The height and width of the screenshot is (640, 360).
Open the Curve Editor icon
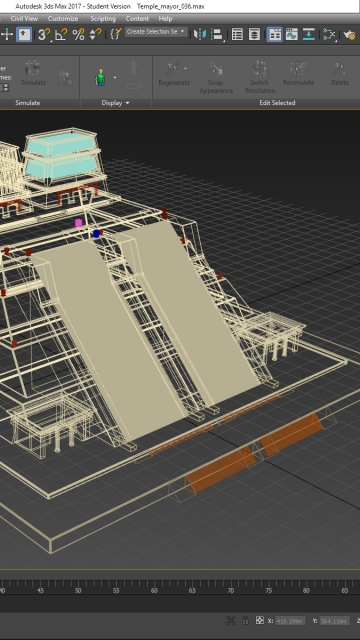click(x=291, y=35)
